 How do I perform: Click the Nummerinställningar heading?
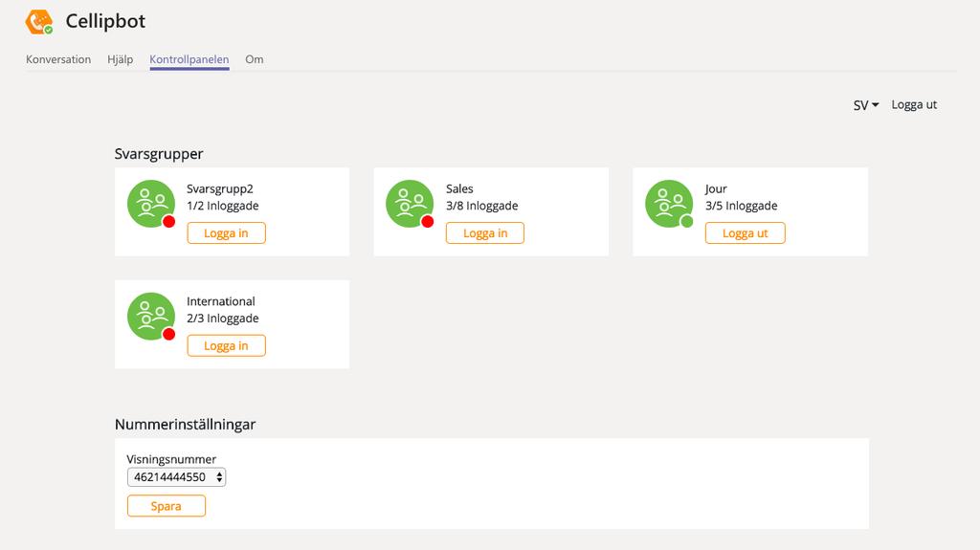(x=185, y=425)
